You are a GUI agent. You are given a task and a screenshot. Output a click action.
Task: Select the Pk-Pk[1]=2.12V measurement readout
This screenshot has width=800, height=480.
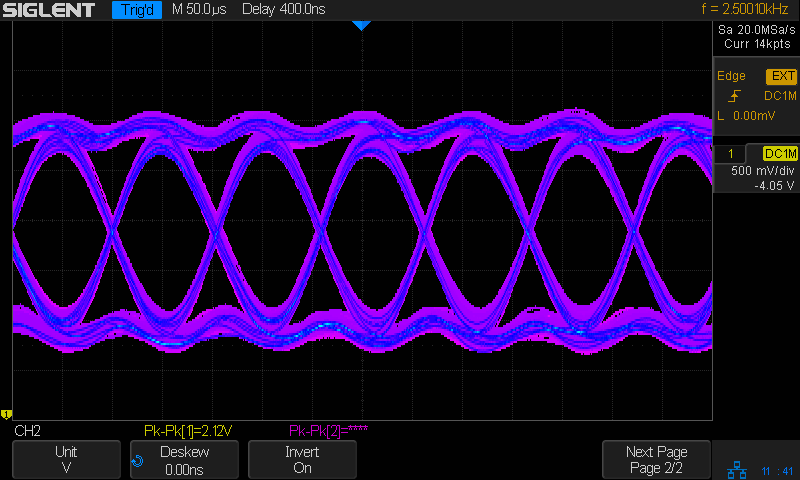coord(188,431)
